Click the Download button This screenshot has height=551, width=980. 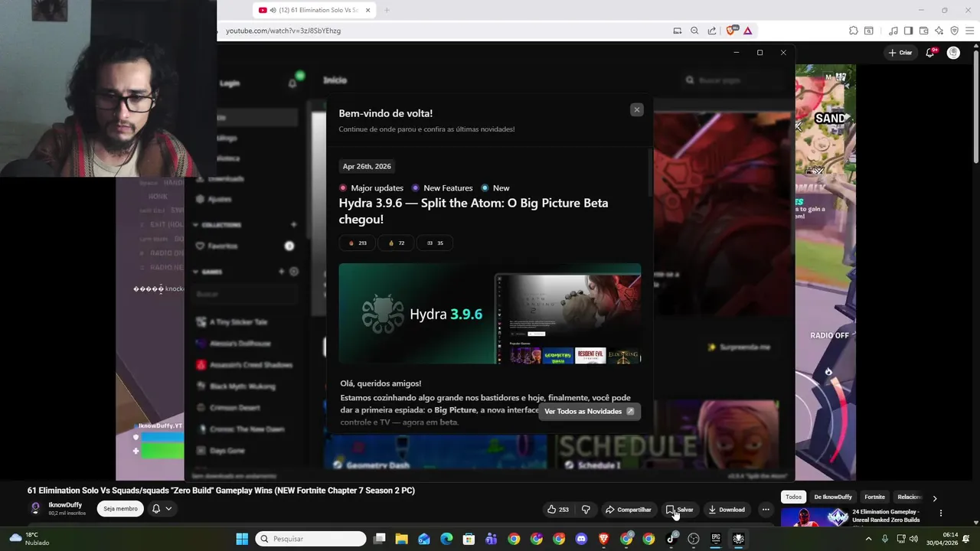(x=726, y=510)
